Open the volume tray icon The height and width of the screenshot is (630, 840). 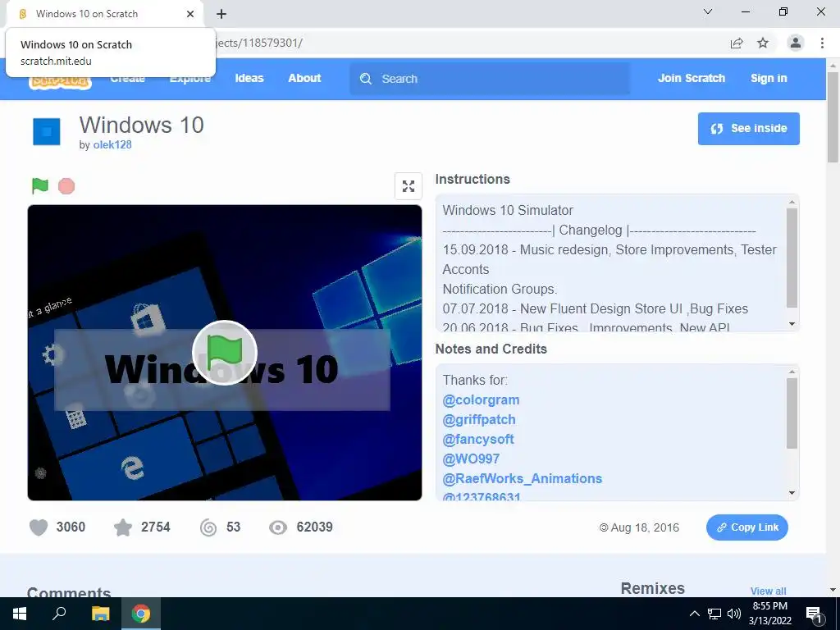(x=734, y=614)
